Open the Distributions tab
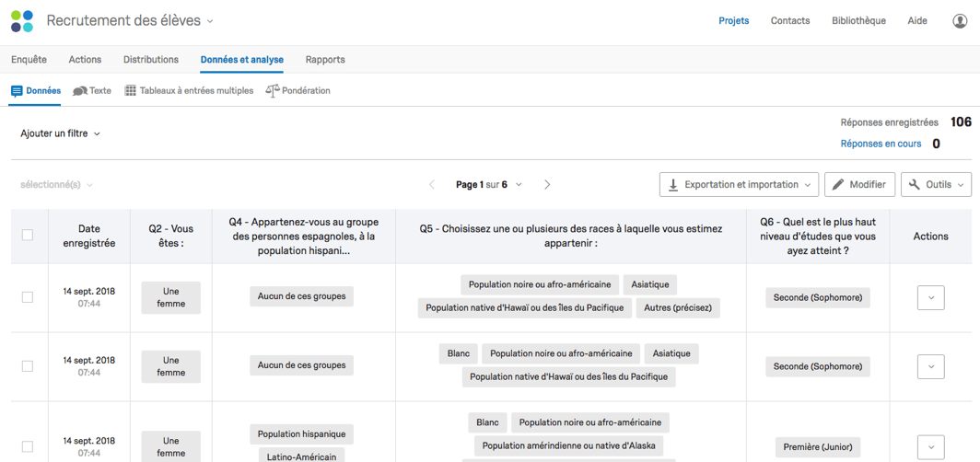 (x=151, y=59)
